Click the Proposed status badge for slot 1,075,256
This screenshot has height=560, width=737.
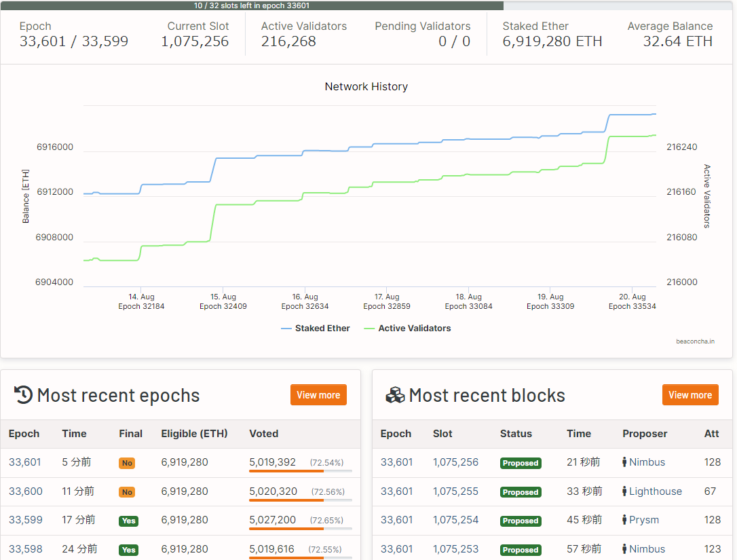520,463
